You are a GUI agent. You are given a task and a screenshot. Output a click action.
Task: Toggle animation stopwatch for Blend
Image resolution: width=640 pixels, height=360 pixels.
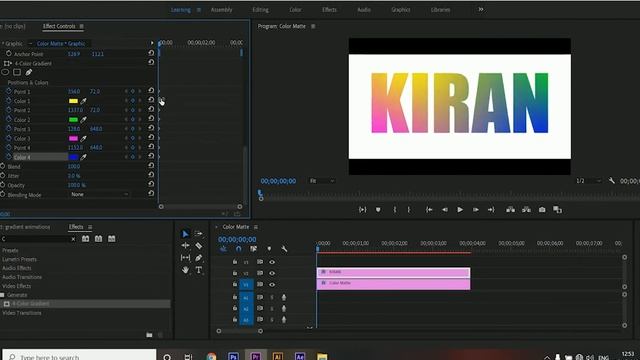[x=2, y=166]
